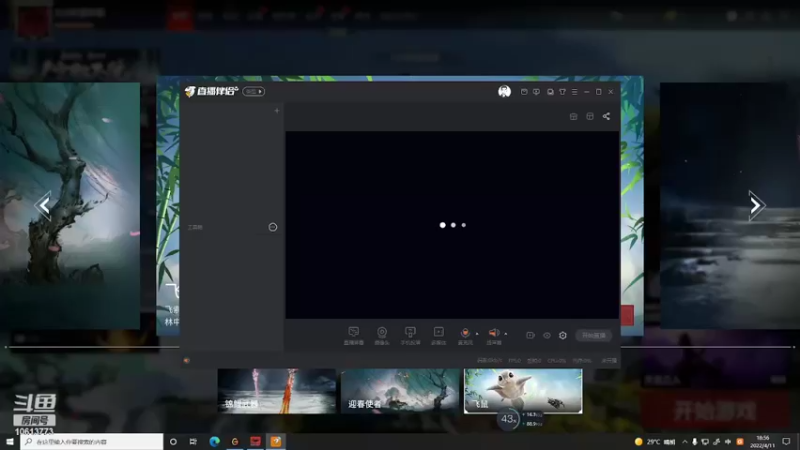Image resolution: width=800 pixels, height=450 pixels.
Task: Select the 飞鼠 thumbnail
Action: pos(523,391)
